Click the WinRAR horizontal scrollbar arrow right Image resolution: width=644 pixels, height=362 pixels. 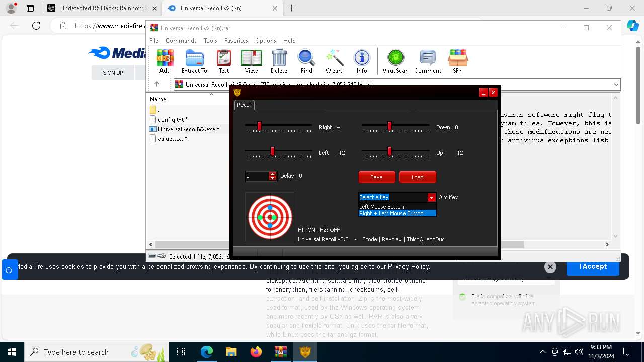(607, 244)
